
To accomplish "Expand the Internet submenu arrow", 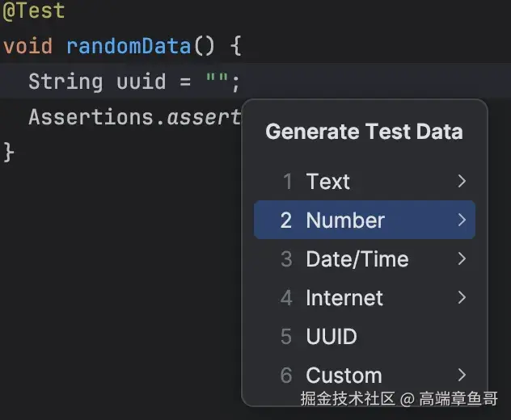I will pos(462,298).
